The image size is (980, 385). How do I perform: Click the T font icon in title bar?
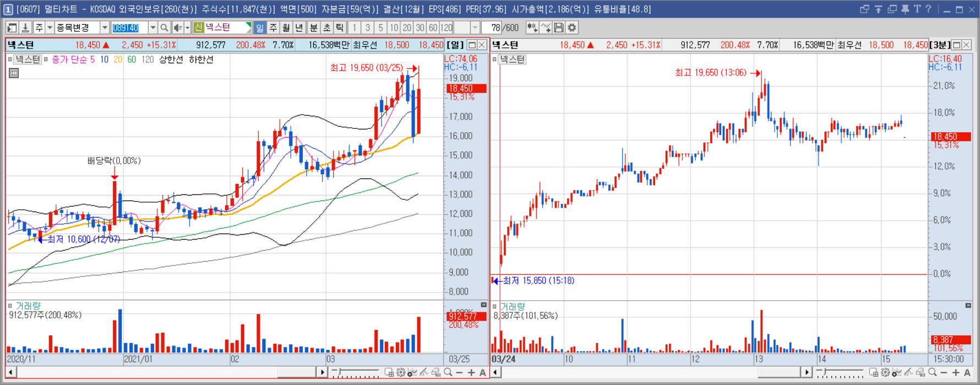(x=917, y=9)
